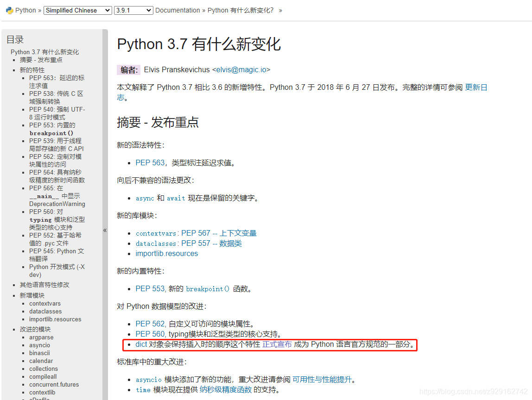The height and width of the screenshot is (400, 532).
Task: Select 新增模块 in sidebar
Action: 32,295
